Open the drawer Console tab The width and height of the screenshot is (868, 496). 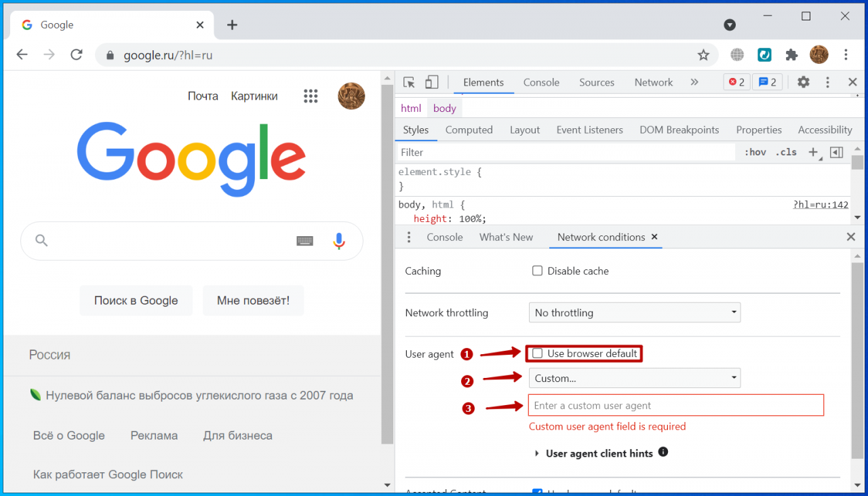click(445, 237)
